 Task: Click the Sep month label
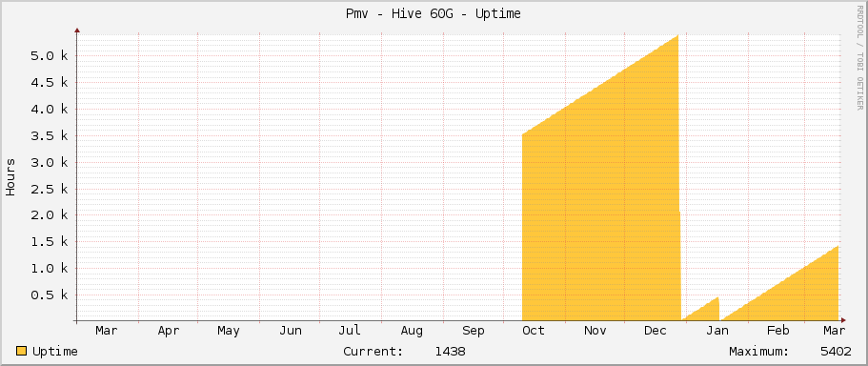[x=474, y=331]
